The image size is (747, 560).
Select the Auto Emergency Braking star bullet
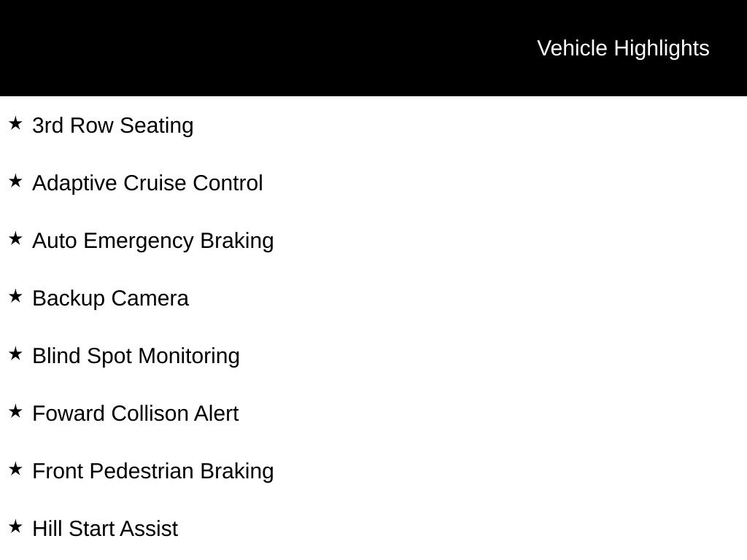pos(15,239)
